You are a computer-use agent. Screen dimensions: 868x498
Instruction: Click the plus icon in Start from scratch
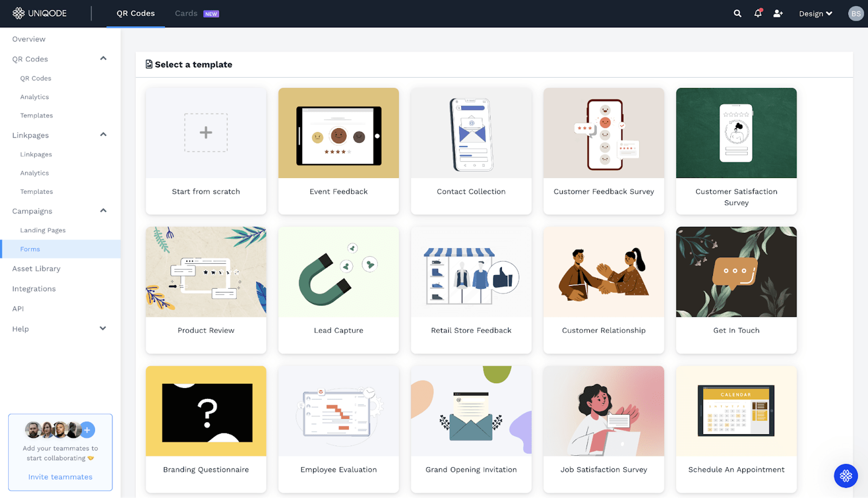tap(206, 133)
